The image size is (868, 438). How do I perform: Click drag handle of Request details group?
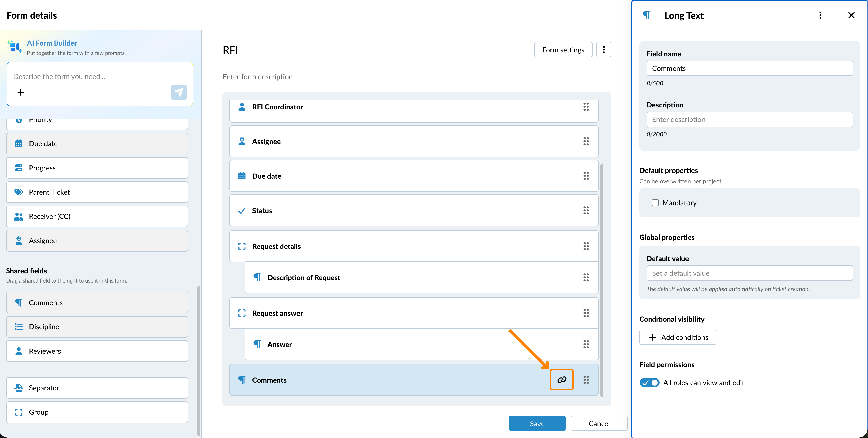coord(586,246)
